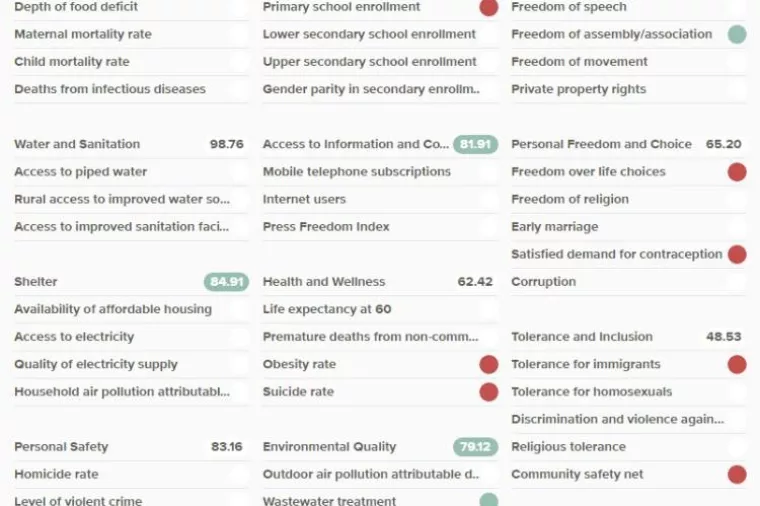Click the Tolerance and Inclusion heading
This screenshot has width=760, height=506.
tap(581, 337)
